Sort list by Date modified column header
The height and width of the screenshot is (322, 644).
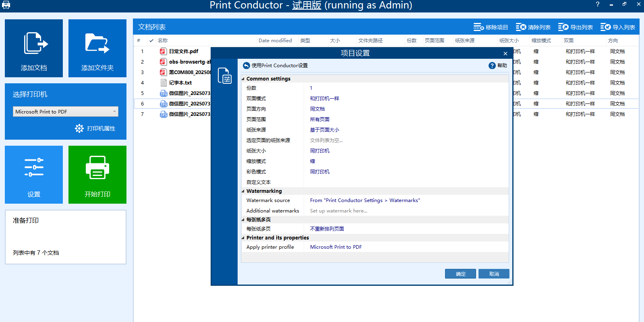click(275, 41)
